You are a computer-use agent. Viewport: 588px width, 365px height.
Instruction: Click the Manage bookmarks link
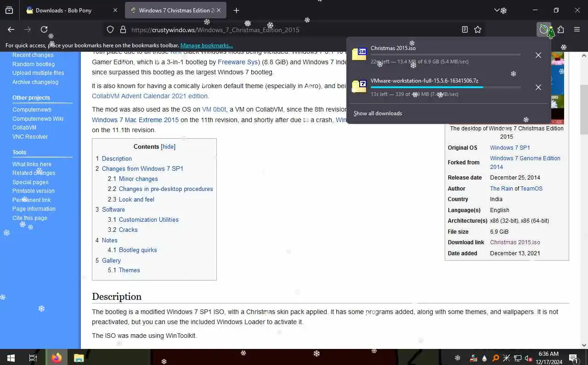207,45
